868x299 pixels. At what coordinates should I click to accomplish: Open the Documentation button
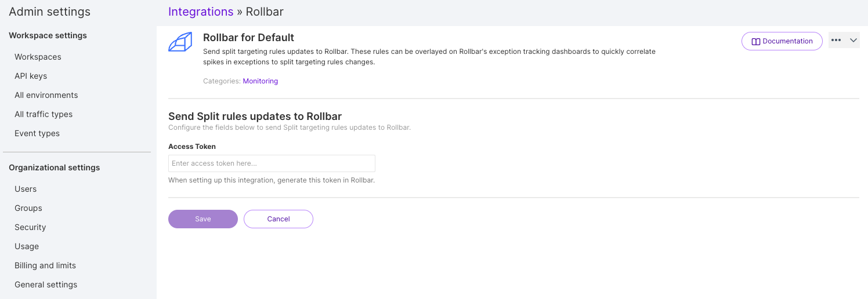782,41
